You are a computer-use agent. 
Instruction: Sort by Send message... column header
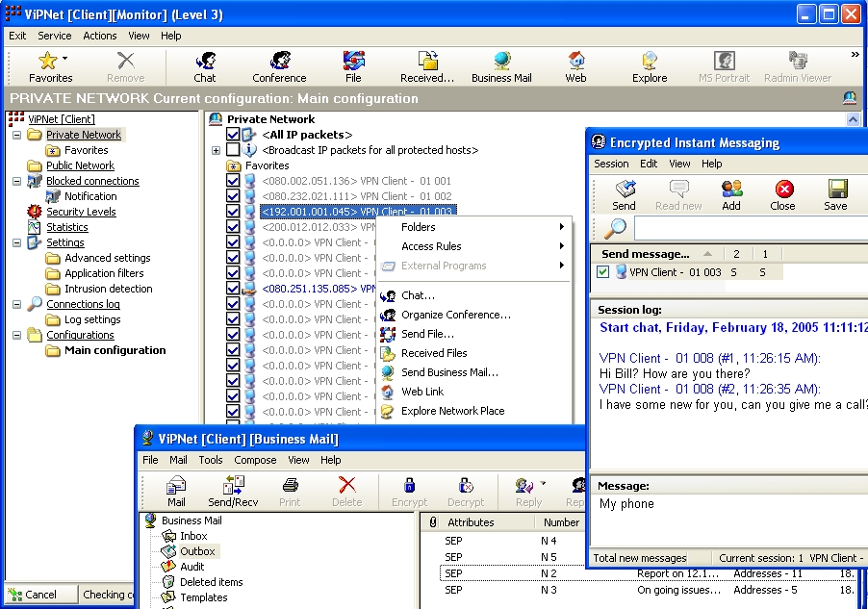click(x=657, y=254)
